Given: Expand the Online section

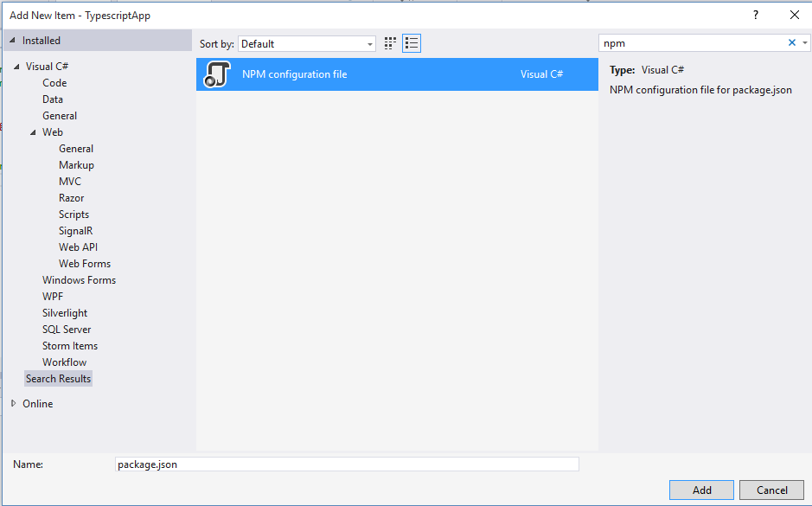Looking at the screenshot, I should (13, 403).
